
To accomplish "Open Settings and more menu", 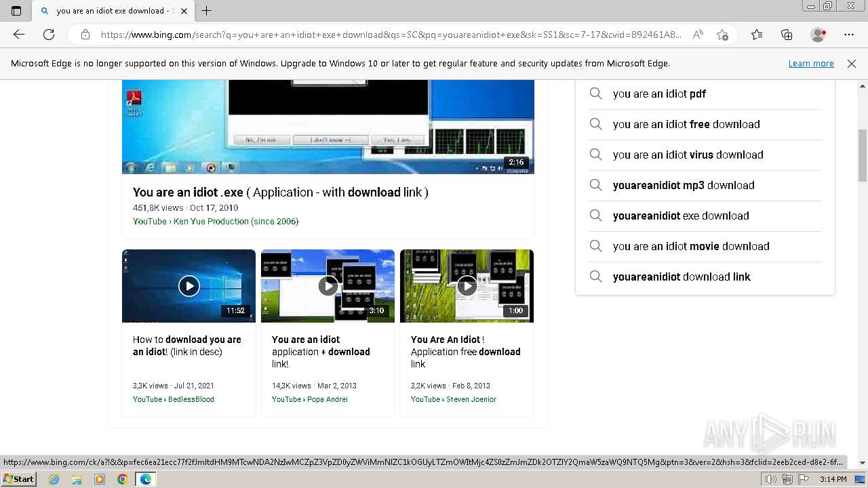I will coord(849,35).
